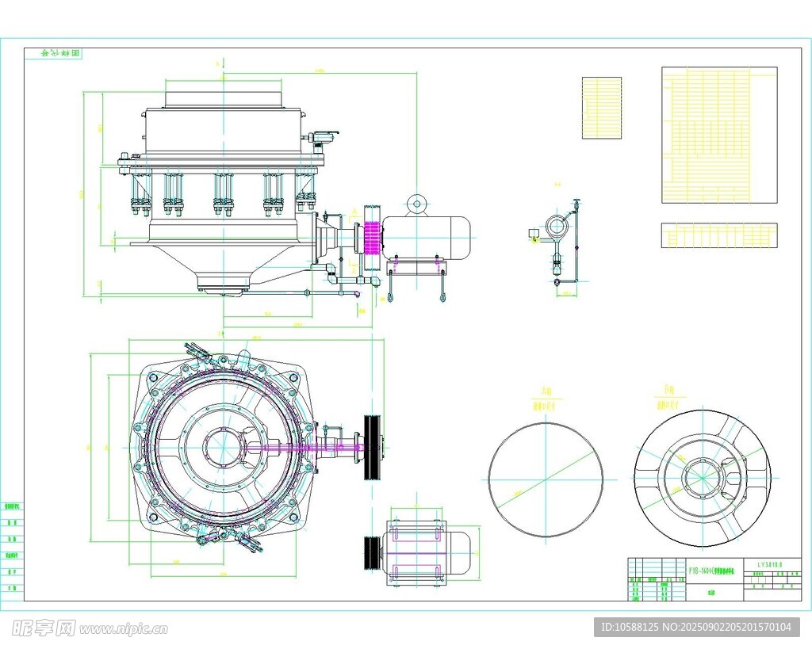Screen dimensions: 812x649
Task: Select the motor lifting eye ring
Action: tap(416, 204)
